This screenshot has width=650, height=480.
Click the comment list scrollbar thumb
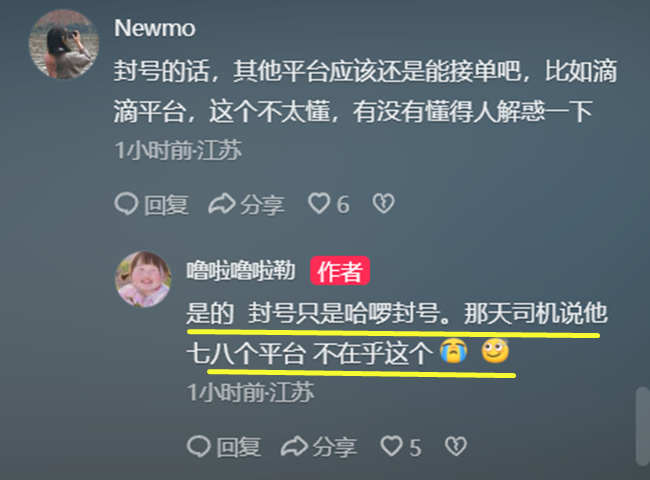point(643,426)
